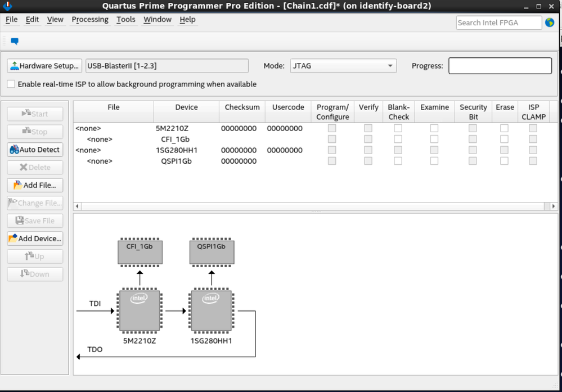The height and width of the screenshot is (392, 562).
Task: Tick Erase for 5M2210Z row
Action: click(x=504, y=128)
